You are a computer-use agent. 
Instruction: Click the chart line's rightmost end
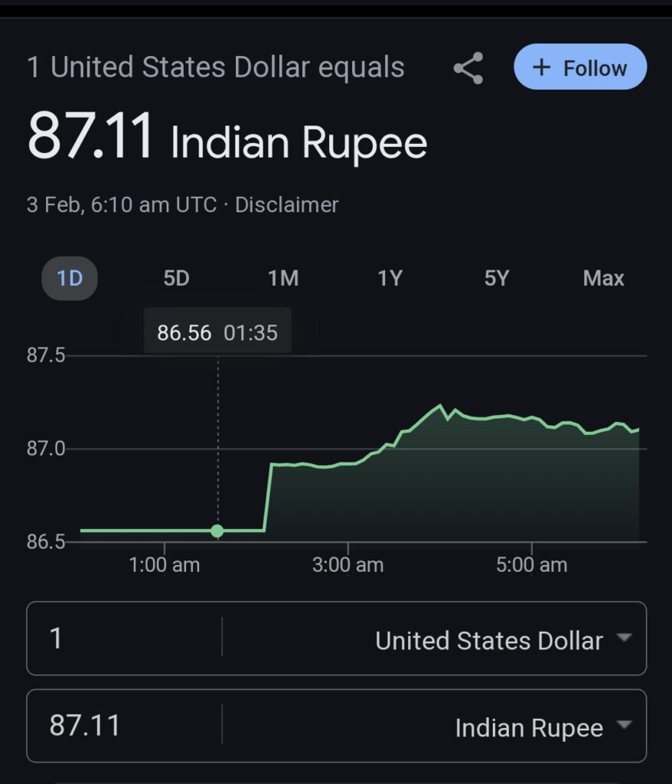pos(638,430)
